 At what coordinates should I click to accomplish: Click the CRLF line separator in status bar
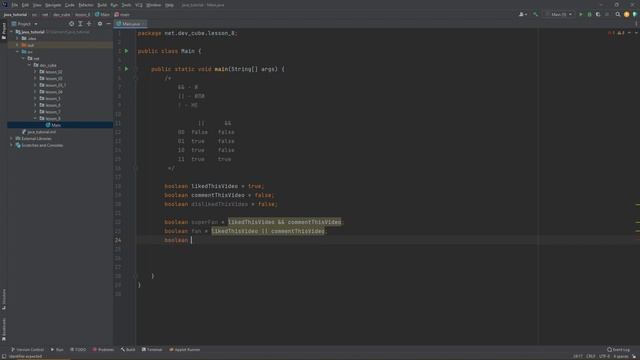pos(591,357)
